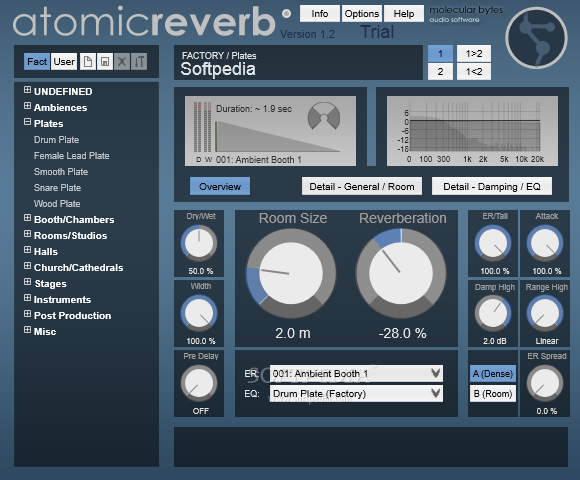The image size is (580, 480).
Task: Open the Help page
Action: click(404, 14)
